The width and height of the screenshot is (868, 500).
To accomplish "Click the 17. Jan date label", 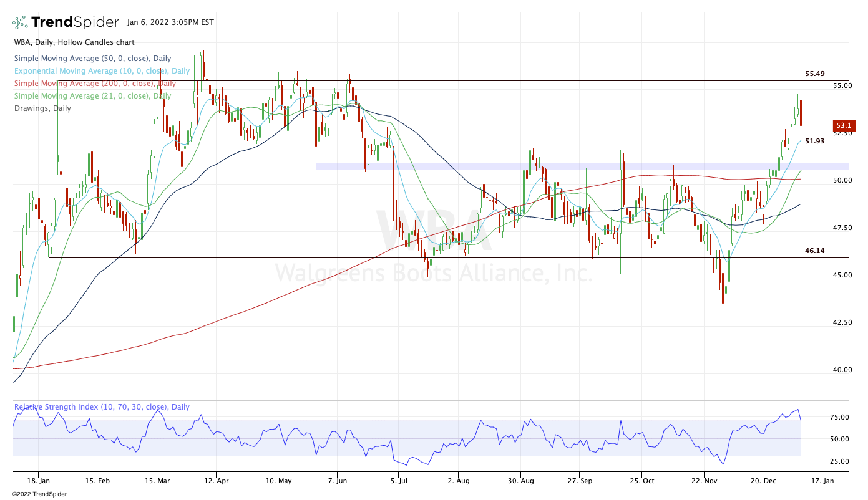I will click(x=822, y=481).
